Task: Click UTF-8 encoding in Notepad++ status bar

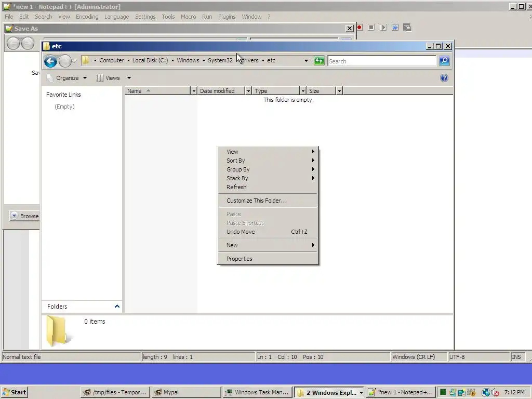Action: 479,357
